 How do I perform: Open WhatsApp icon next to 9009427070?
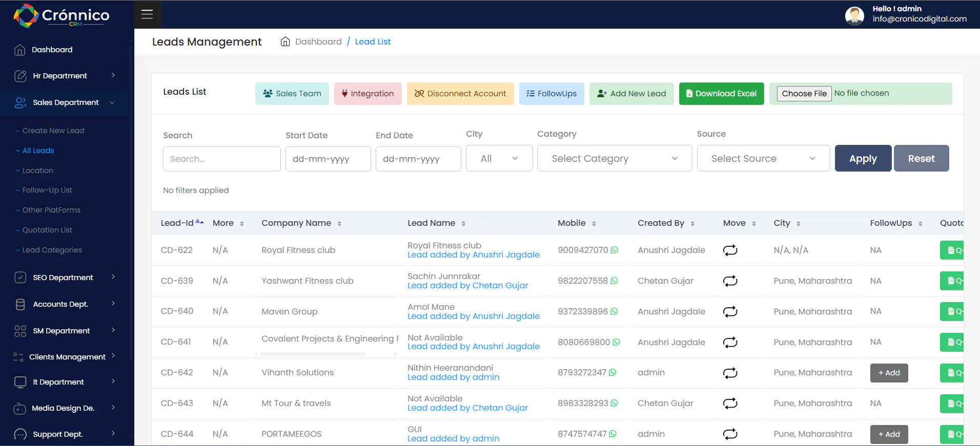coord(614,250)
